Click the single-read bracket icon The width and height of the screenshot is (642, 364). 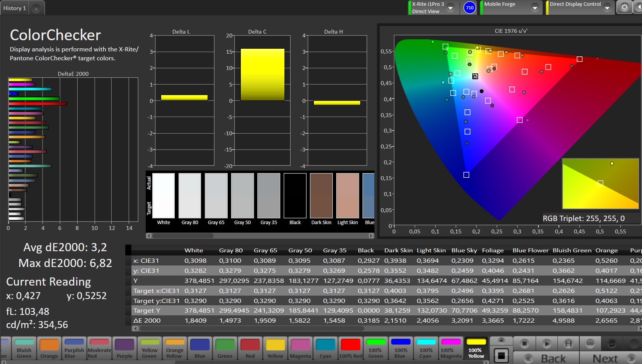tap(568, 343)
